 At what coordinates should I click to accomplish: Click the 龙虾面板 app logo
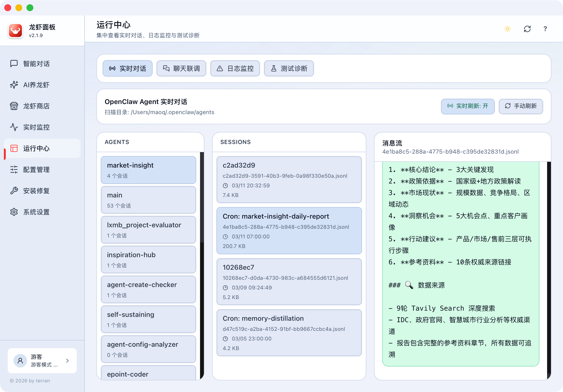coord(15,31)
